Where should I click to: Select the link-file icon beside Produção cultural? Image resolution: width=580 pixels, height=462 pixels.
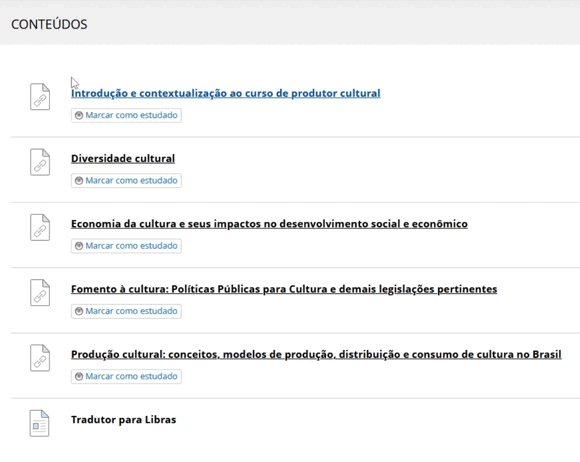point(40,358)
